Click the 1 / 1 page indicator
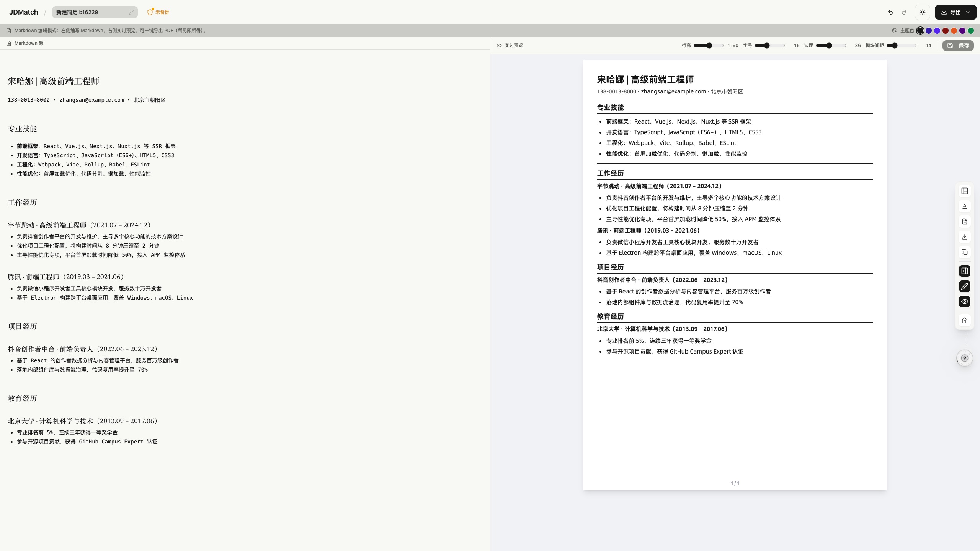Image resolution: width=980 pixels, height=551 pixels. [x=735, y=483]
